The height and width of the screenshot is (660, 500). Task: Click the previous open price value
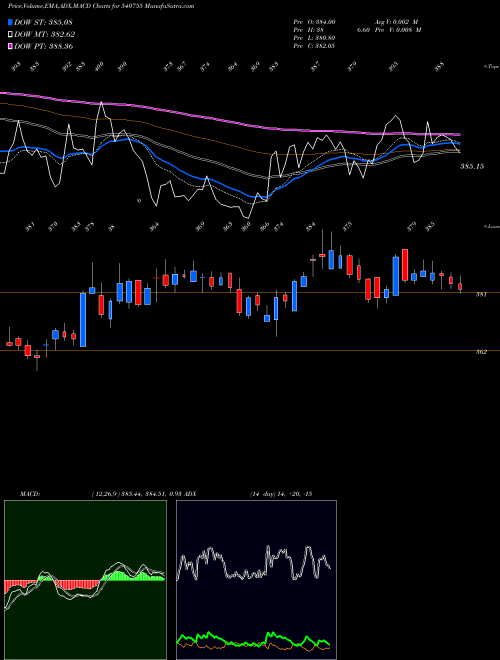pyautogui.click(x=314, y=22)
